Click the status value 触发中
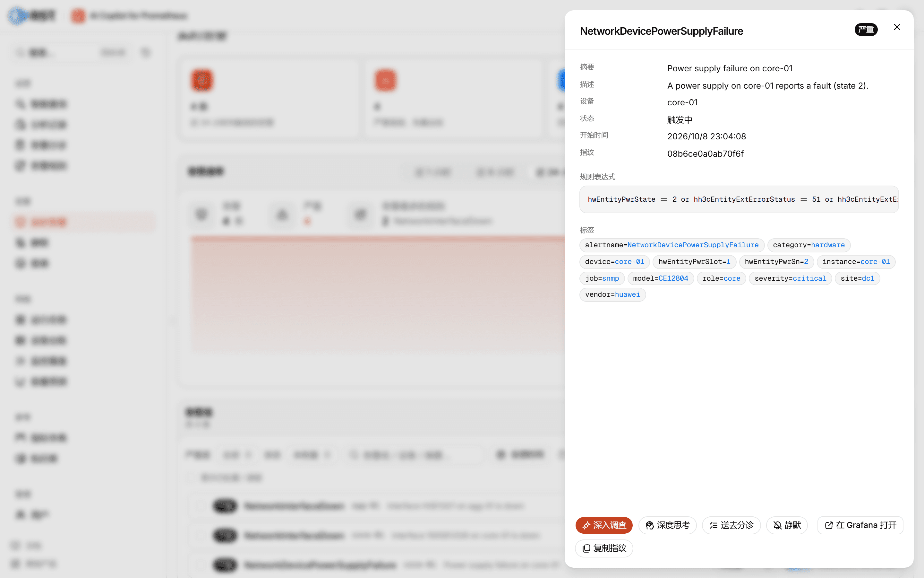This screenshot has height=578, width=924. pos(680,120)
